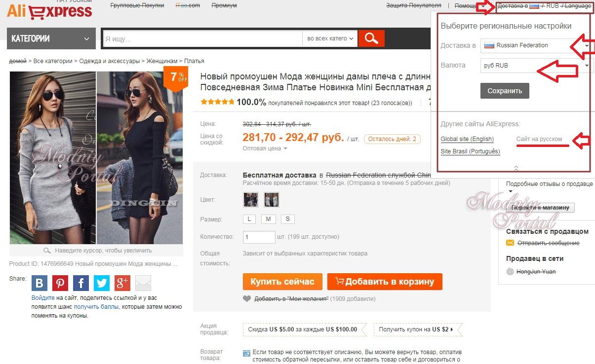The height and width of the screenshot is (364, 595).
Task: Click Отправить сообщение link
Action: (x=548, y=243)
